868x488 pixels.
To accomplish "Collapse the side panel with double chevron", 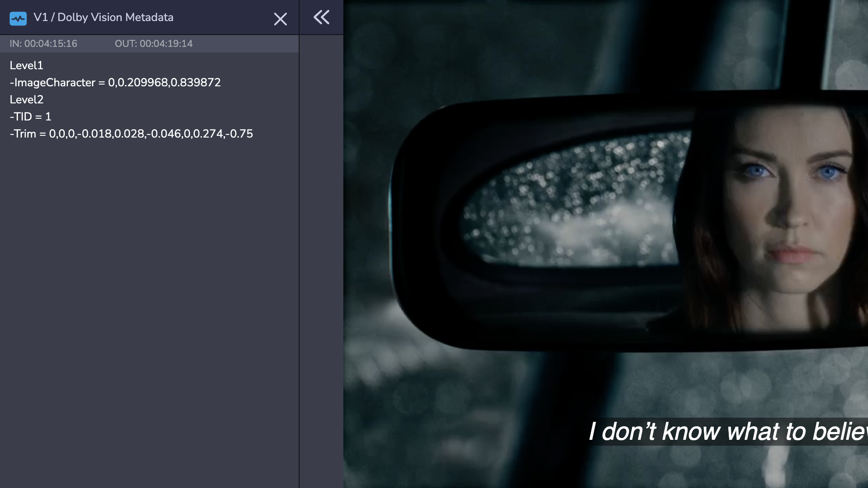I will coord(321,17).
